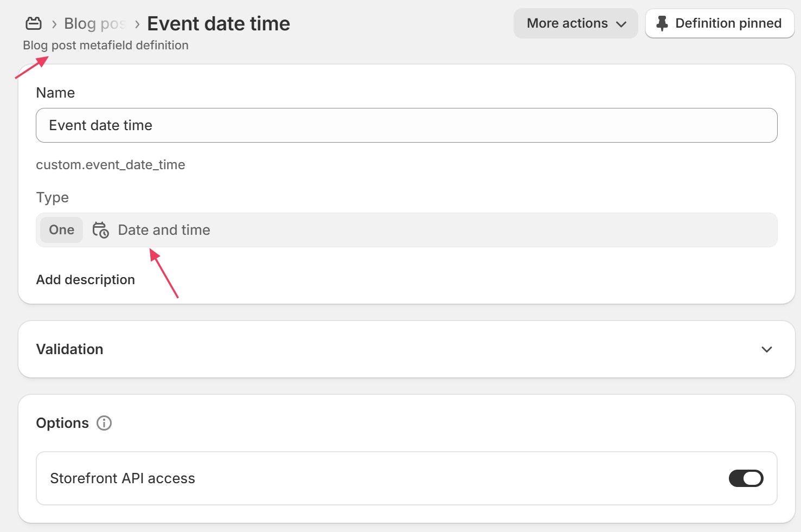Go to Blog posts breadcrumb

click(95, 23)
